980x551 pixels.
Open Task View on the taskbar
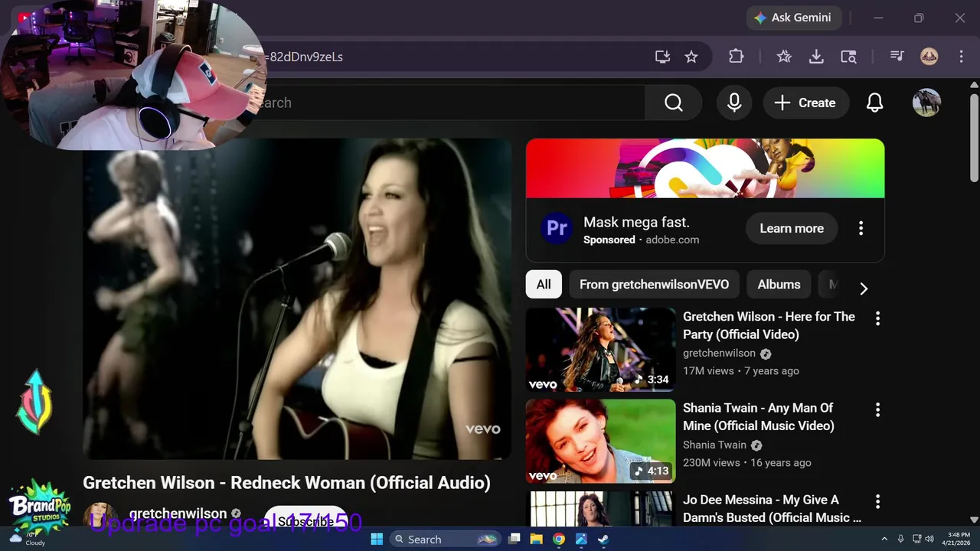pos(514,539)
